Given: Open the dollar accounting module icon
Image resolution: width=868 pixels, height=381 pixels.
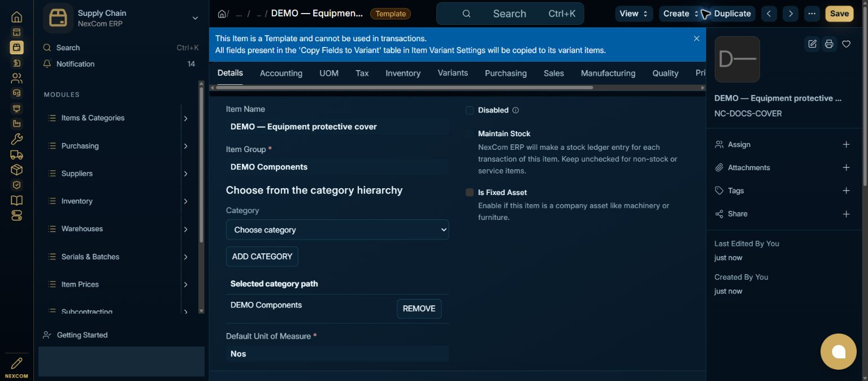Looking at the screenshot, I should [x=16, y=63].
